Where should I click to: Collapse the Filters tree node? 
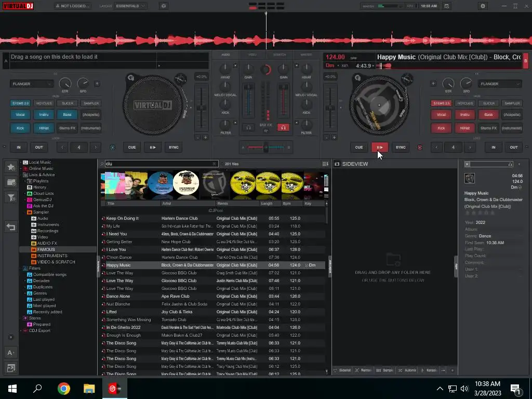coord(21,268)
